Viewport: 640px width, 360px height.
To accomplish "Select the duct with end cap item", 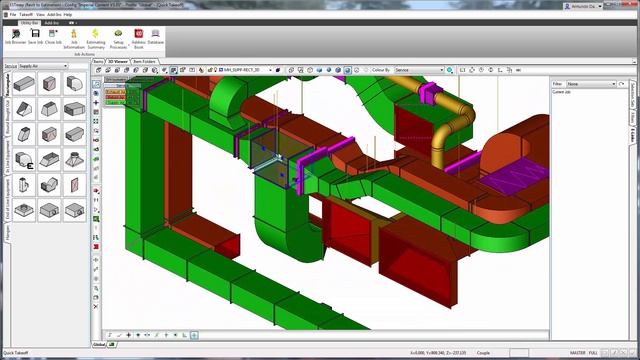I will coord(49,84).
